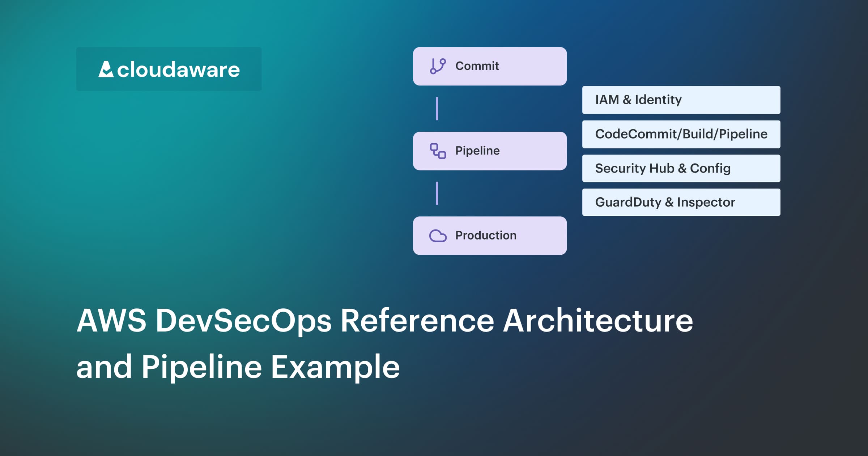This screenshot has height=456, width=868.
Task: Click the Cloudaware logo mark
Action: [106, 69]
